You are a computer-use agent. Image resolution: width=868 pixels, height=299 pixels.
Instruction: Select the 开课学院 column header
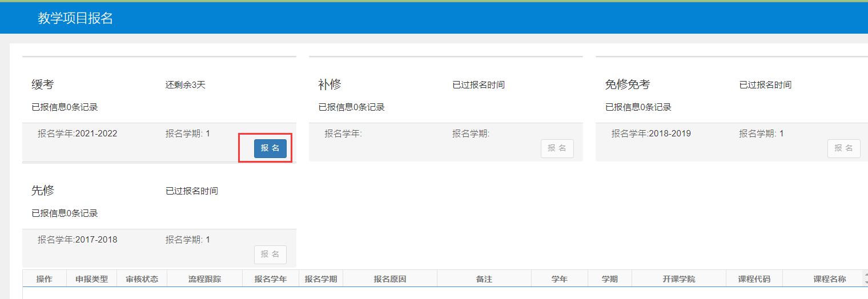(679, 279)
